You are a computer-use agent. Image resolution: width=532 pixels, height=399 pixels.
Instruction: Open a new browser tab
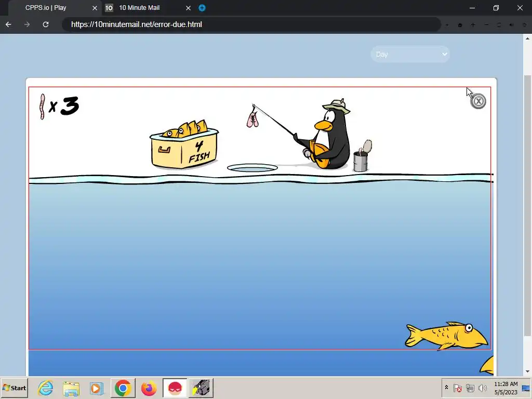(x=202, y=8)
